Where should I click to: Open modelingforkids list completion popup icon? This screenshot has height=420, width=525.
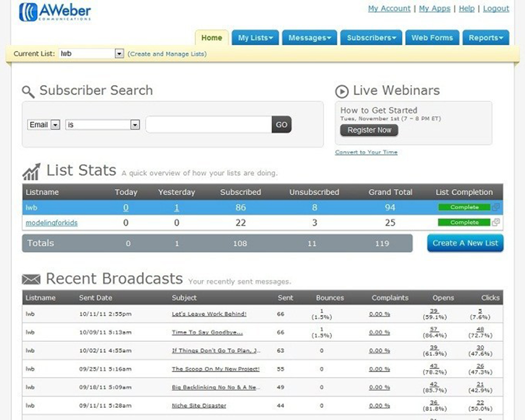point(496,222)
